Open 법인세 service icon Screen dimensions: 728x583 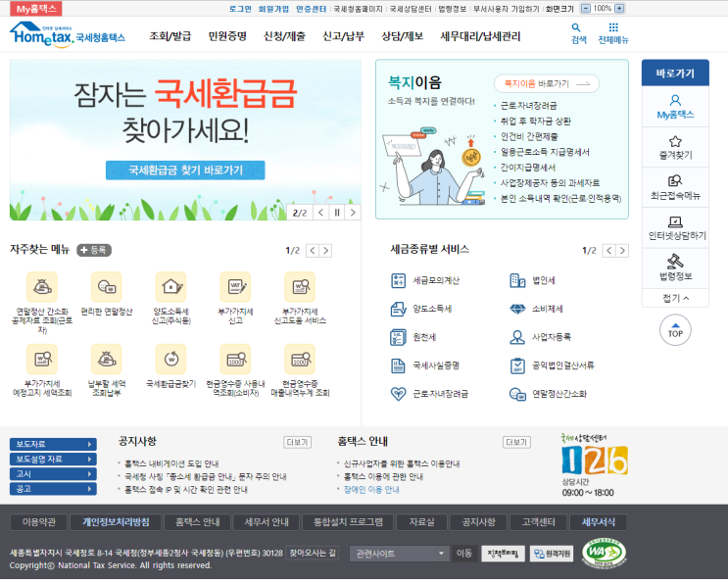[x=517, y=280]
